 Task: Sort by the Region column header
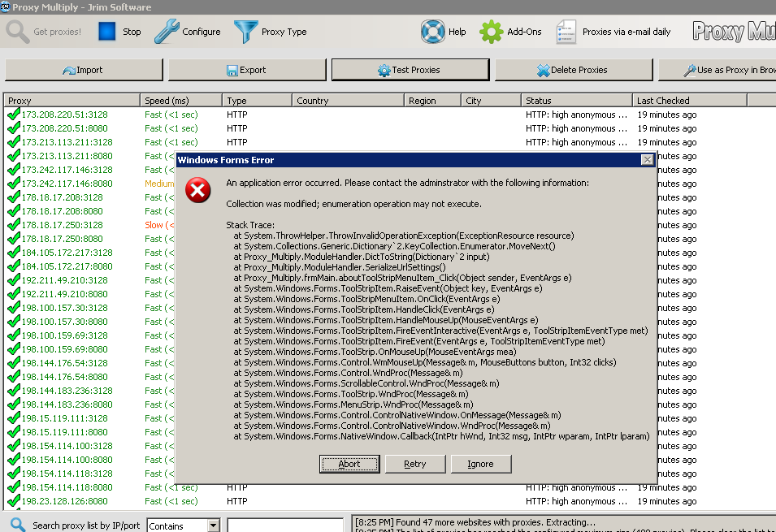(433, 101)
